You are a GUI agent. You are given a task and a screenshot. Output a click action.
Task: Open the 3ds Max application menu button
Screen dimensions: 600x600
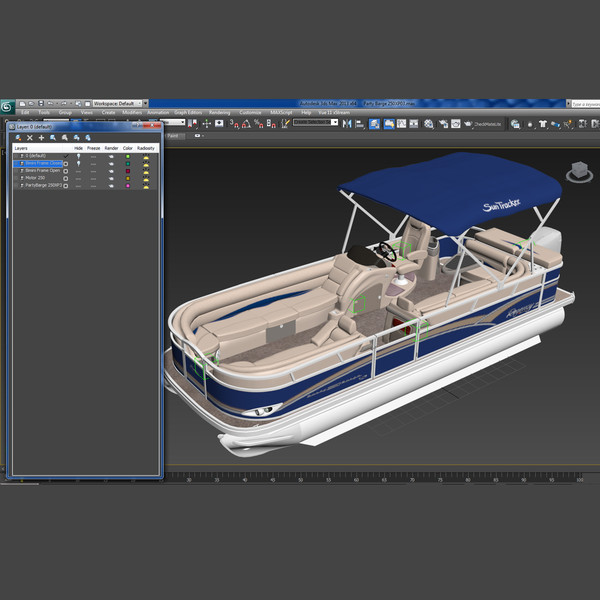7,107
